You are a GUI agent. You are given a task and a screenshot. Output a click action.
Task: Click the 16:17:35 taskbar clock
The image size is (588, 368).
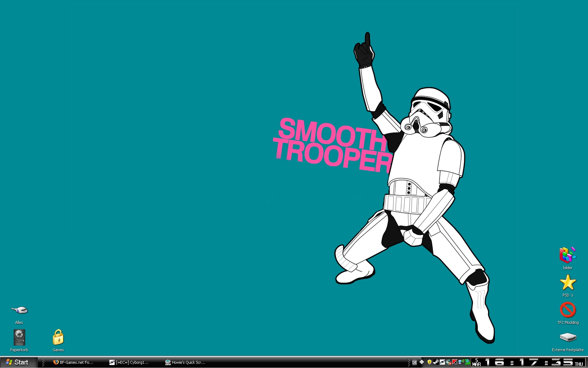(x=529, y=362)
